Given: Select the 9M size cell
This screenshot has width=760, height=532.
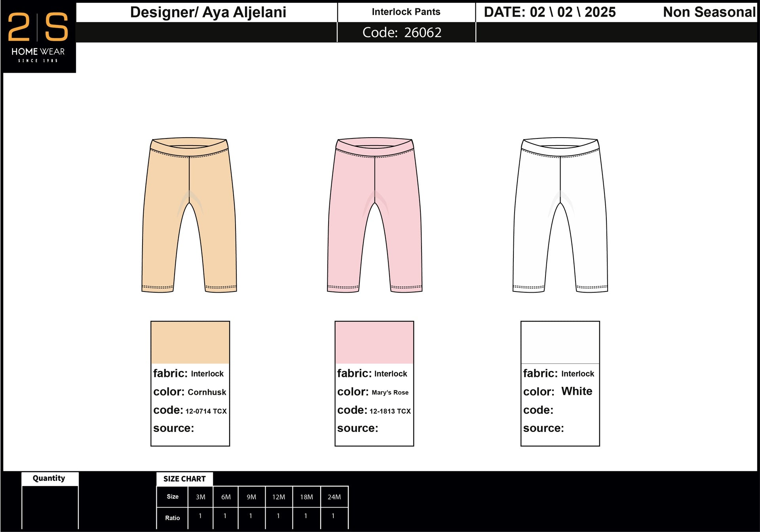Looking at the screenshot, I should tap(251, 497).
